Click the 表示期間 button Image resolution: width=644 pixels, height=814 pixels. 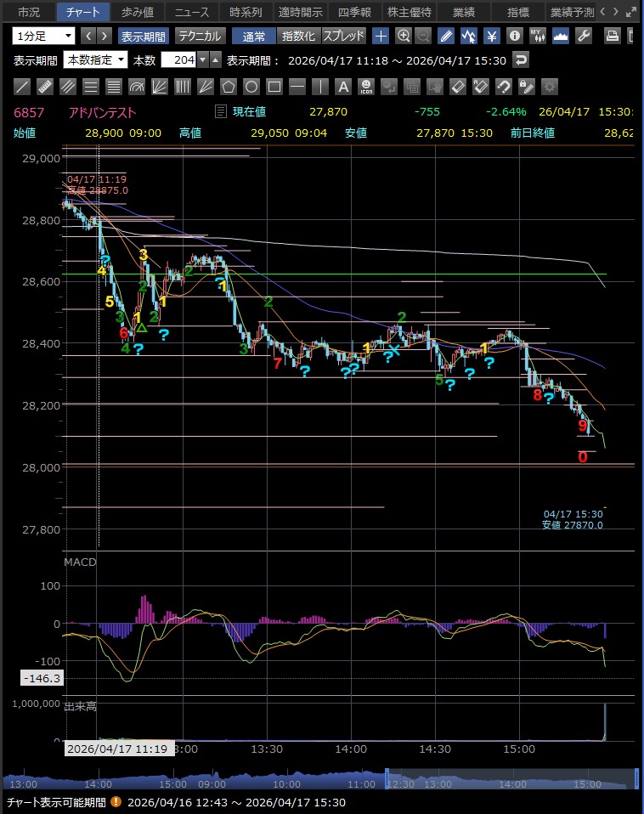pyautogui.click(x=143, y=36)
